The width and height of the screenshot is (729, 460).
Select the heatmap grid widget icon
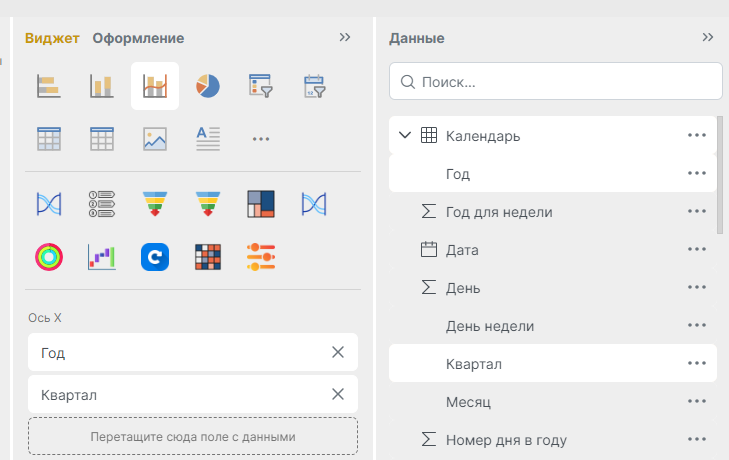pyautogui.click(x=208, y=257)
